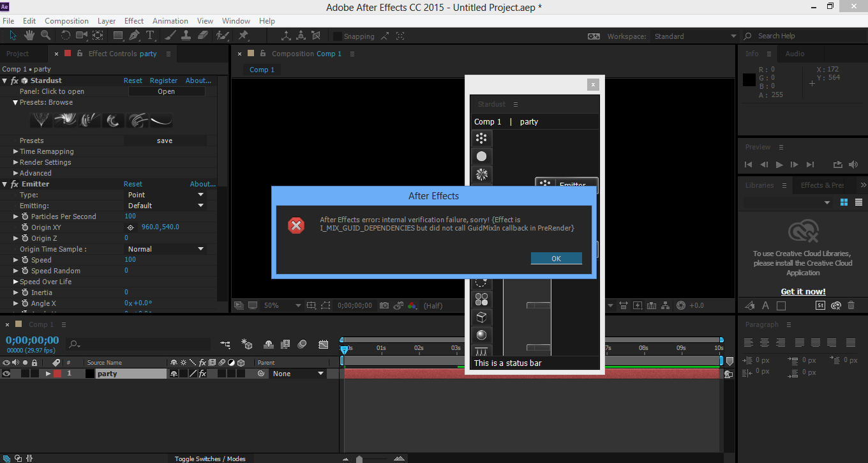The image size is (868, 463).
Task: Click the red label color of party layer
Action: coord(57,374)
